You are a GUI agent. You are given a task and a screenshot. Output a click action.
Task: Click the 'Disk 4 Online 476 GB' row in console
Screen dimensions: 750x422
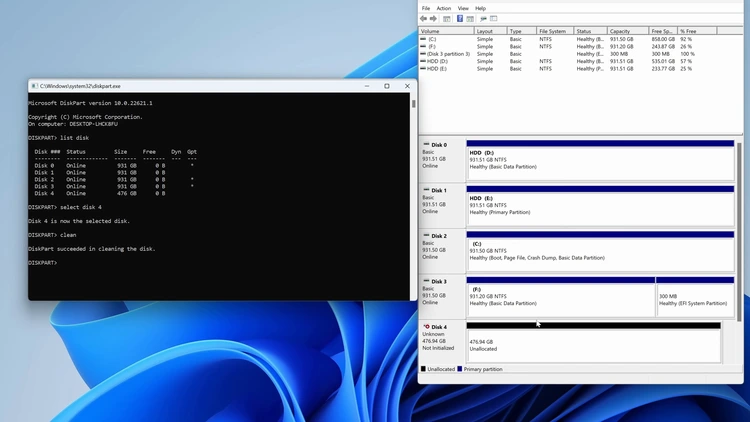(x=99, y=193)
